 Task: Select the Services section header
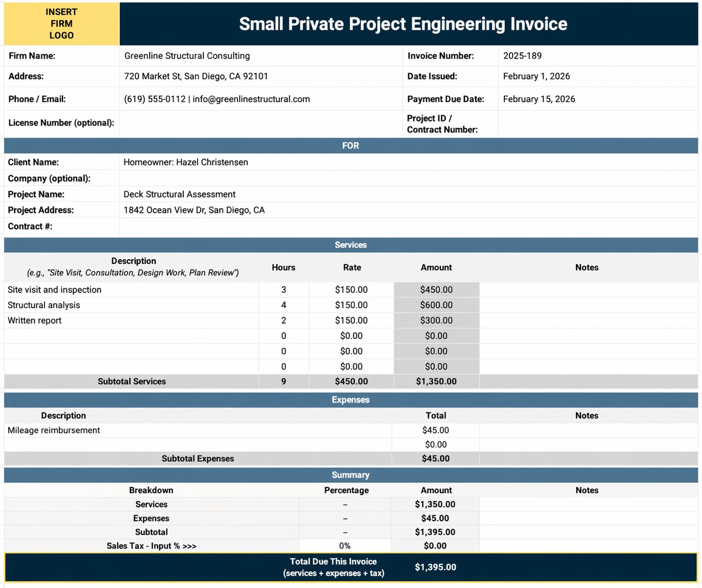point(351,245)
